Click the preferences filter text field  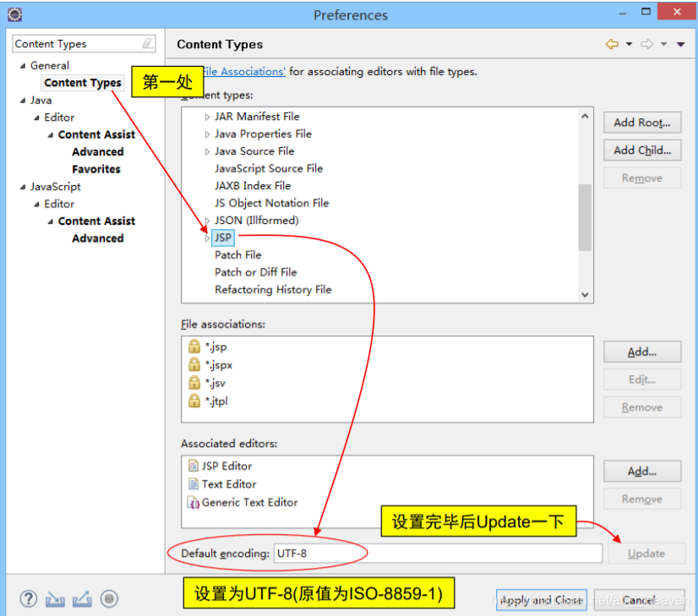pos(84,44)
